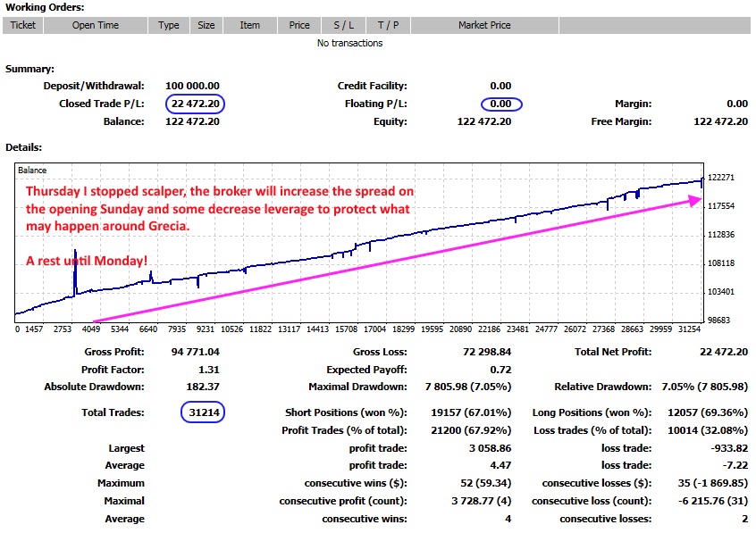Click the Item column header
The width and height of the screenshot is (756, 533).
[x=249, y=26]
